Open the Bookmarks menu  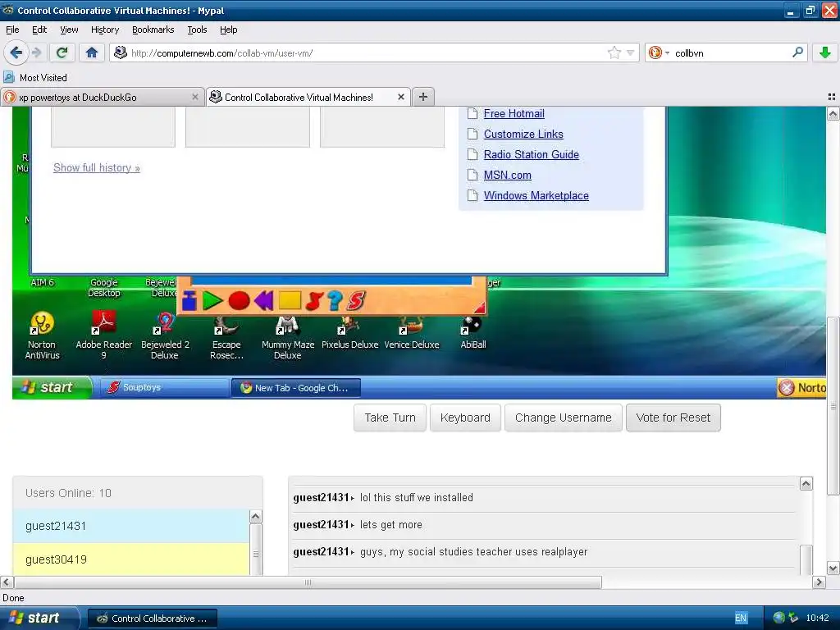coord(153,30)
